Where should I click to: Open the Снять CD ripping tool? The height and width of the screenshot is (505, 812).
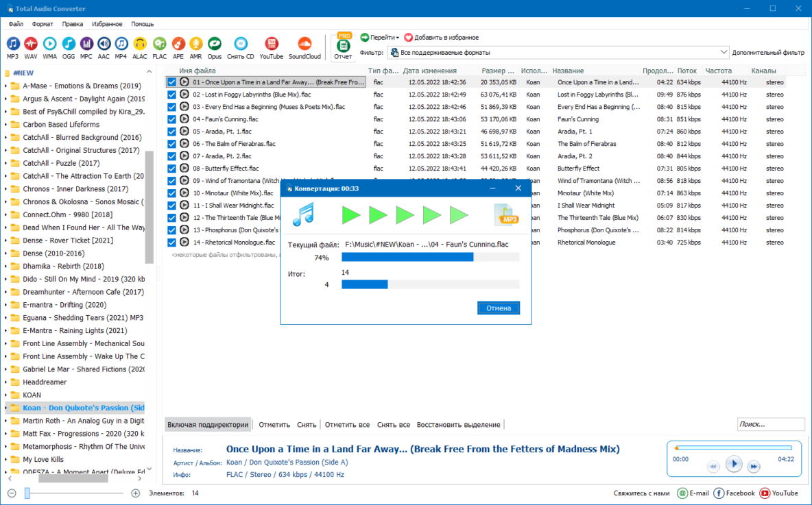click(241, 47)
